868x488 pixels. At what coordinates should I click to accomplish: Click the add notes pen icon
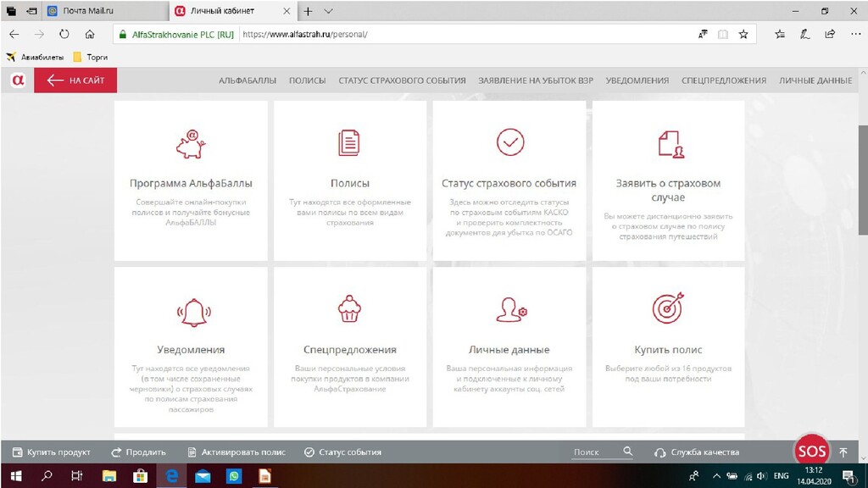click(x=805, y=34)
